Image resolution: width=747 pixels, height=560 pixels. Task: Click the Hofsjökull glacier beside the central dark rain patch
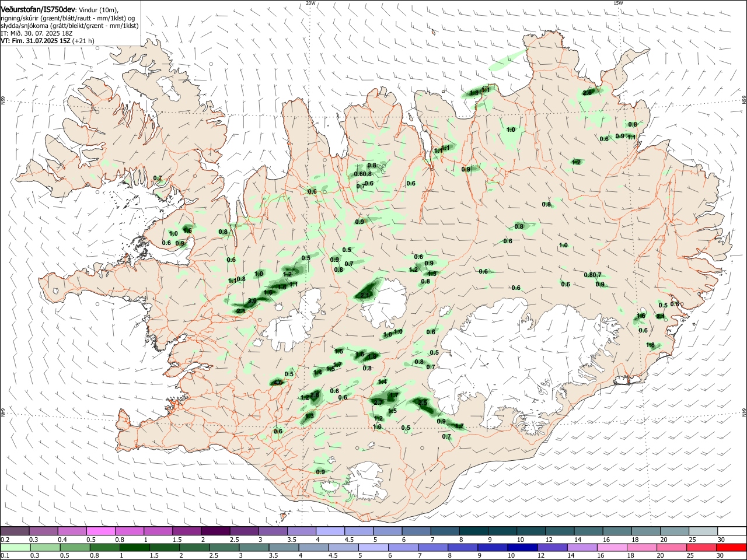click(x=383, y=302)
